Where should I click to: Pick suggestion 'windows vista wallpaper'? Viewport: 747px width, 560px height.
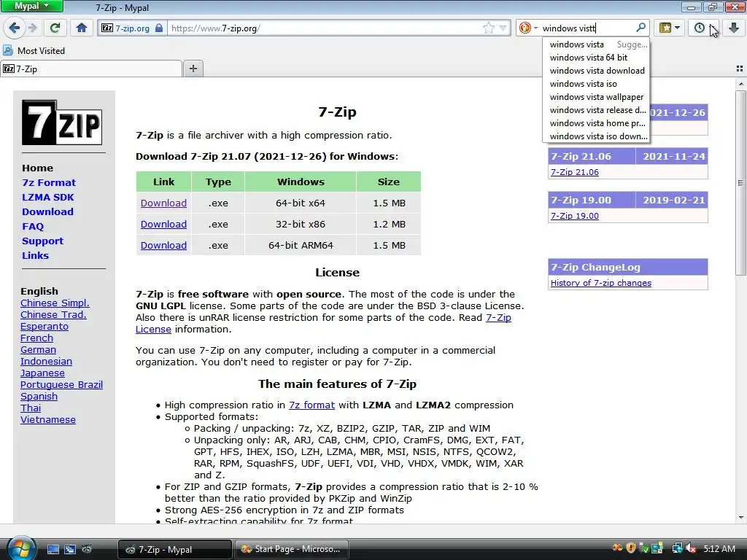(x=596, y=97)
